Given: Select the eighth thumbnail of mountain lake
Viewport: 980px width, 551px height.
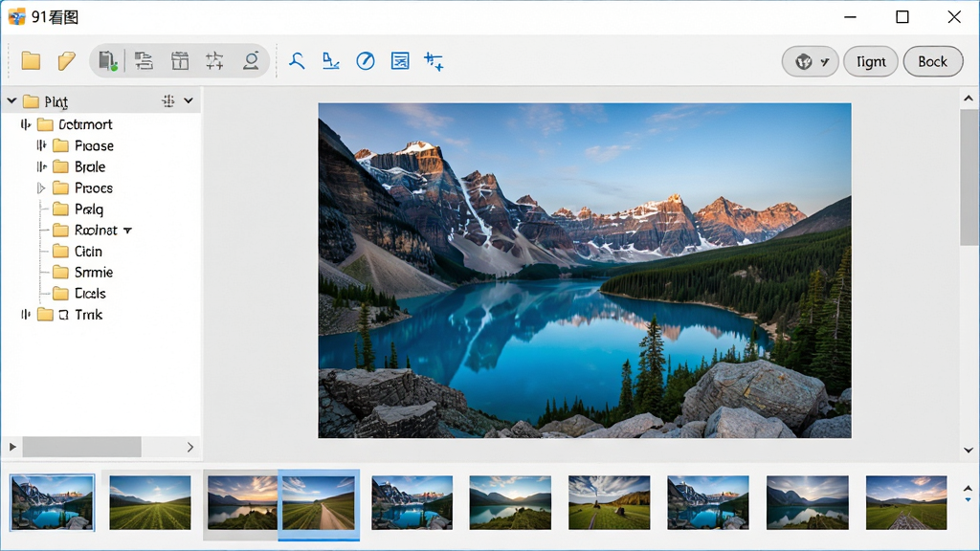Looking at the screenshot, I should point(708,502).
